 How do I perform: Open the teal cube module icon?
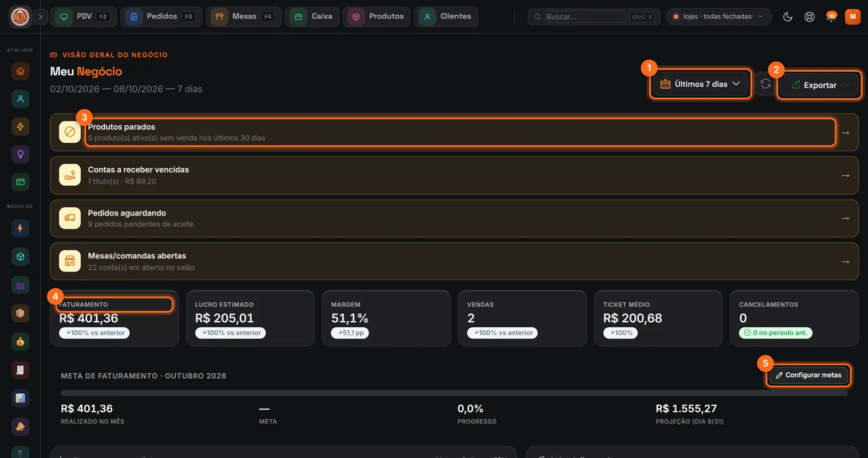[x=20, y=257]
